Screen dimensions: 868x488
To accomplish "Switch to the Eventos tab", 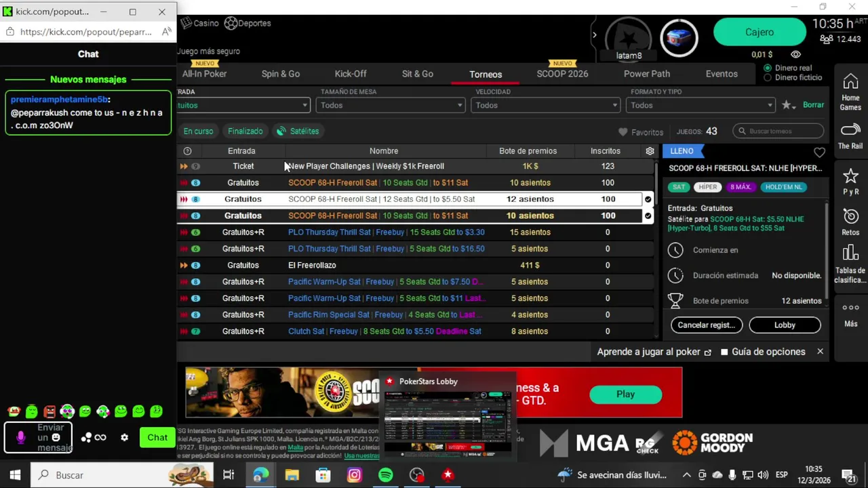I will click(x=722, y=74).
